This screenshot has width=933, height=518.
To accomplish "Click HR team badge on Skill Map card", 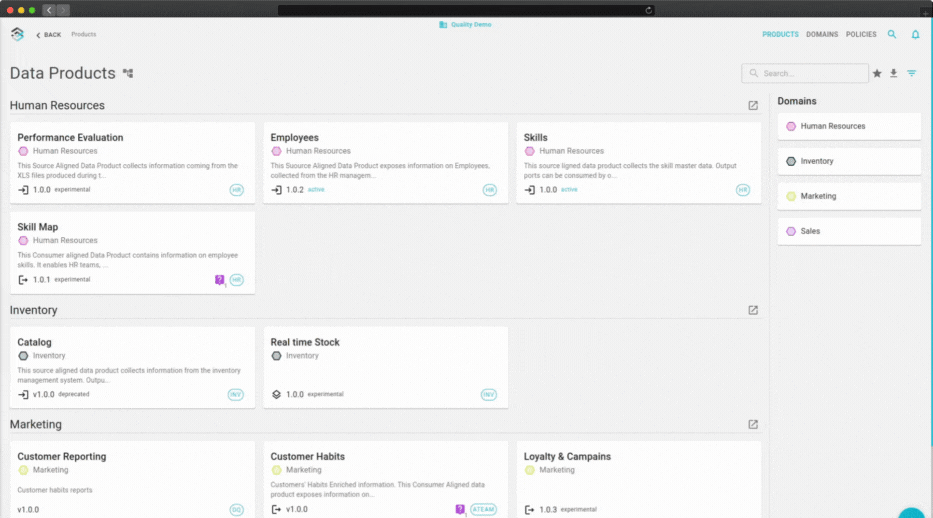I will click(x=236, y=280).
